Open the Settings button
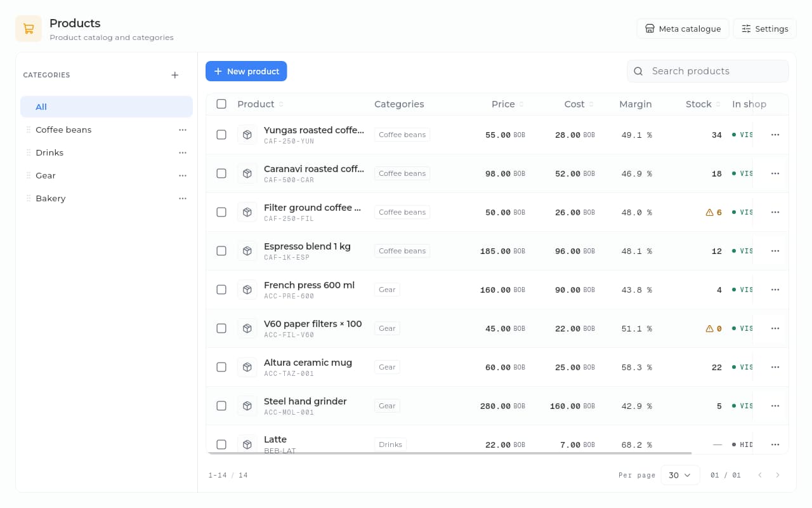 pos(764,29)
